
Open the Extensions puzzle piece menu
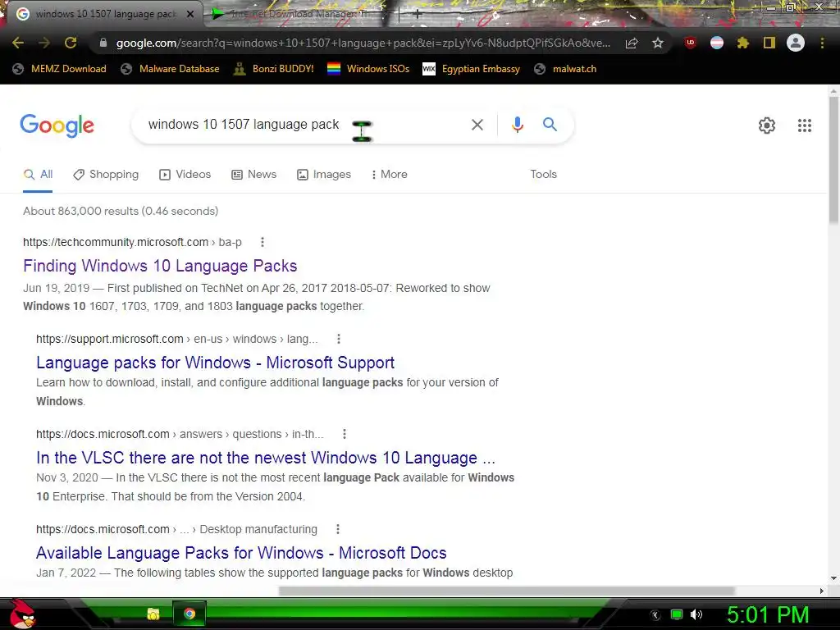click(742, 43)
